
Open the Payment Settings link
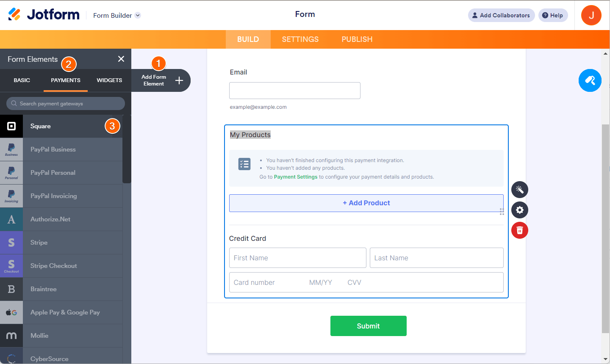point(296,177)
